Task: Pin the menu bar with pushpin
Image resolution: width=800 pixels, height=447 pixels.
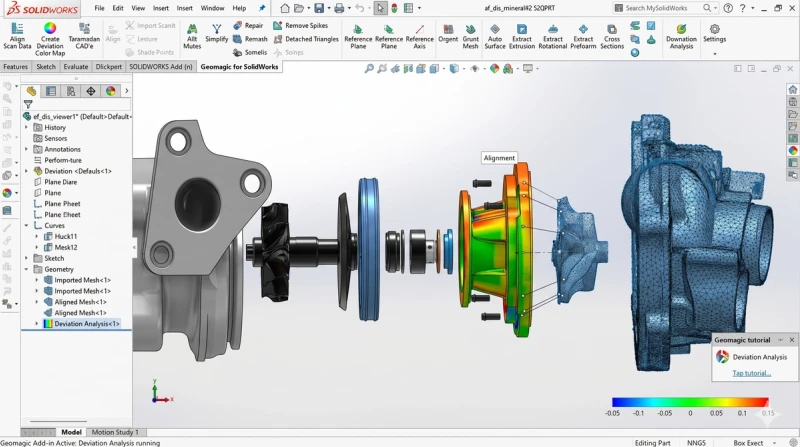Action: [x=262, y=8]
